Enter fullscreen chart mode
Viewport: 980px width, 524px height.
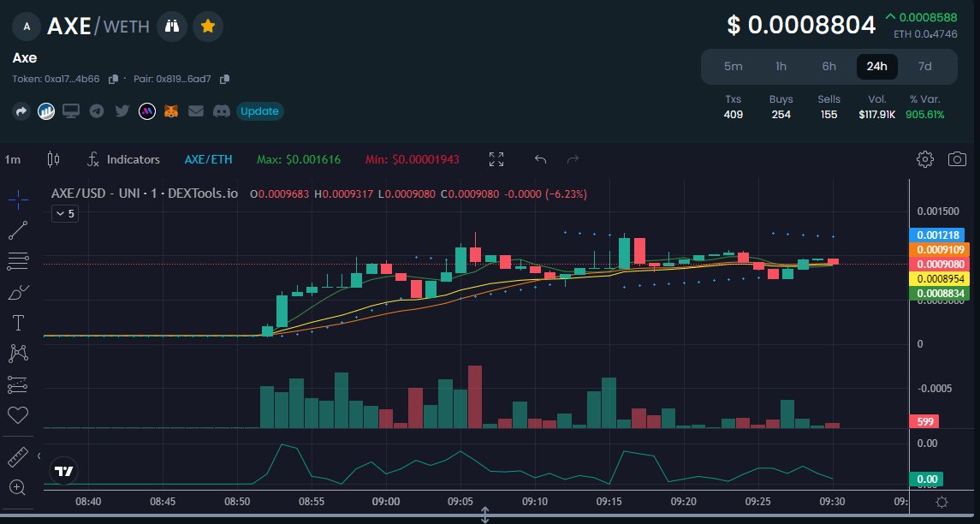(x=496, y=159)
